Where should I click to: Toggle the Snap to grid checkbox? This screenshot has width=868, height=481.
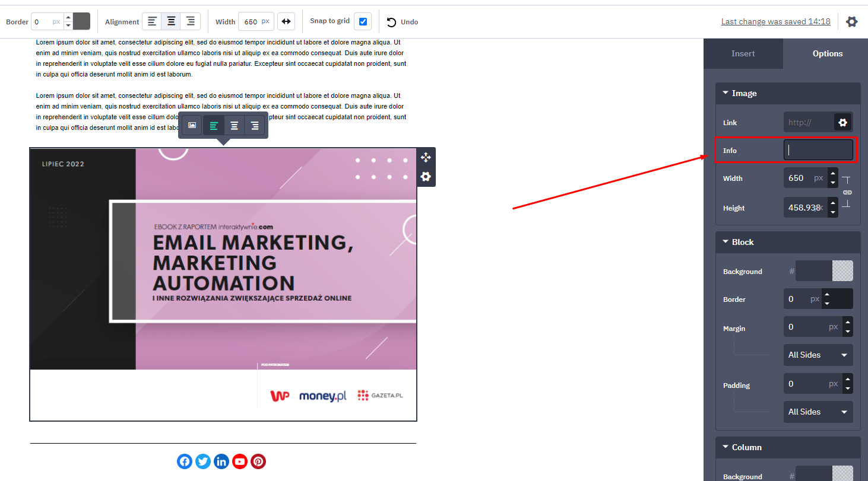pyautogui.click(x=363, y=22)
